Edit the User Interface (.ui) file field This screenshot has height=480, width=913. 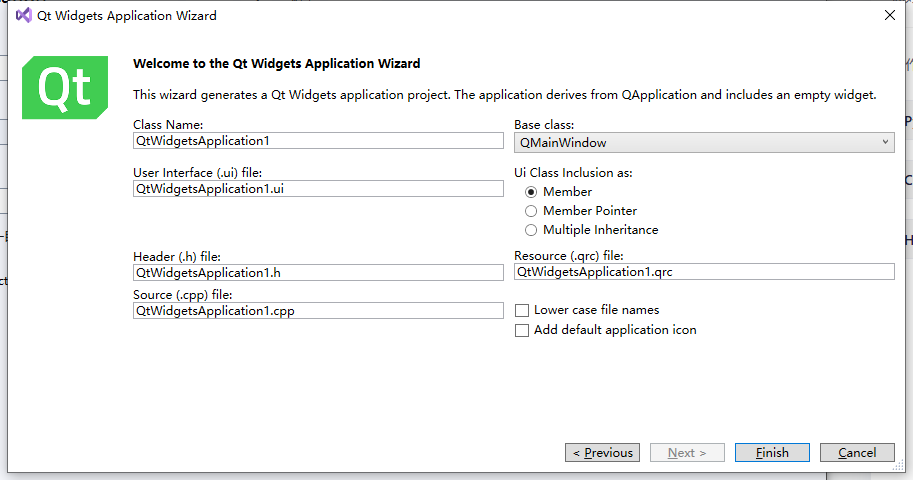point(318,189)
